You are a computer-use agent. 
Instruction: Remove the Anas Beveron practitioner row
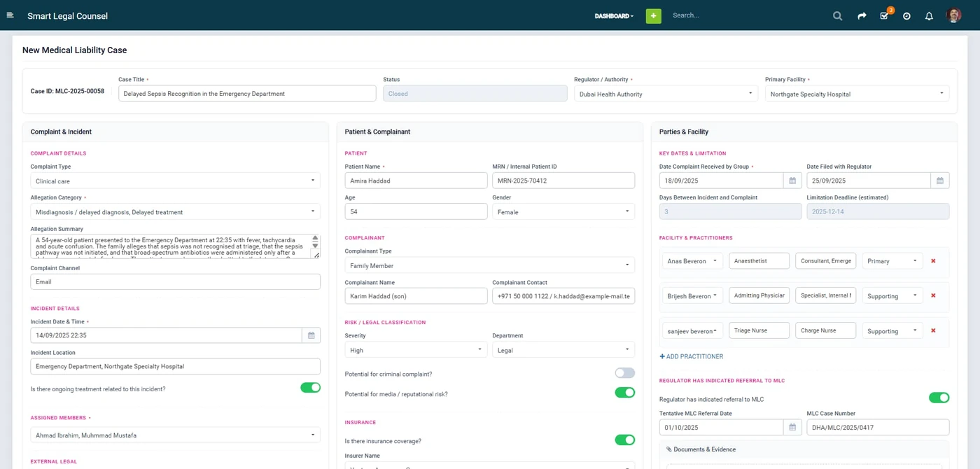(x=933, y=261)
